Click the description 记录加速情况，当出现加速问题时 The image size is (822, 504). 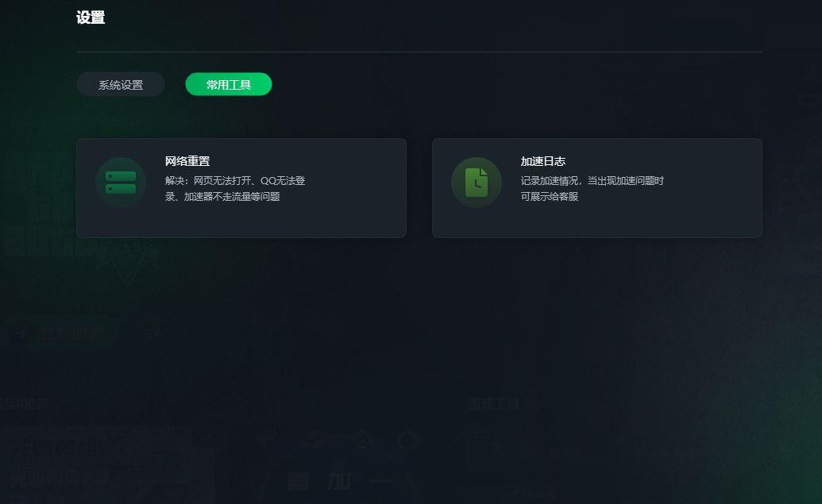[592, 181]
